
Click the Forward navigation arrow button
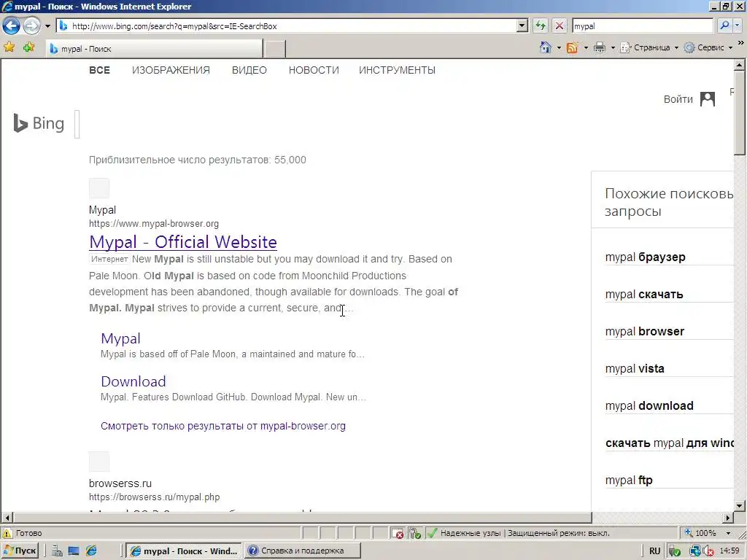(x=31, y=26)
